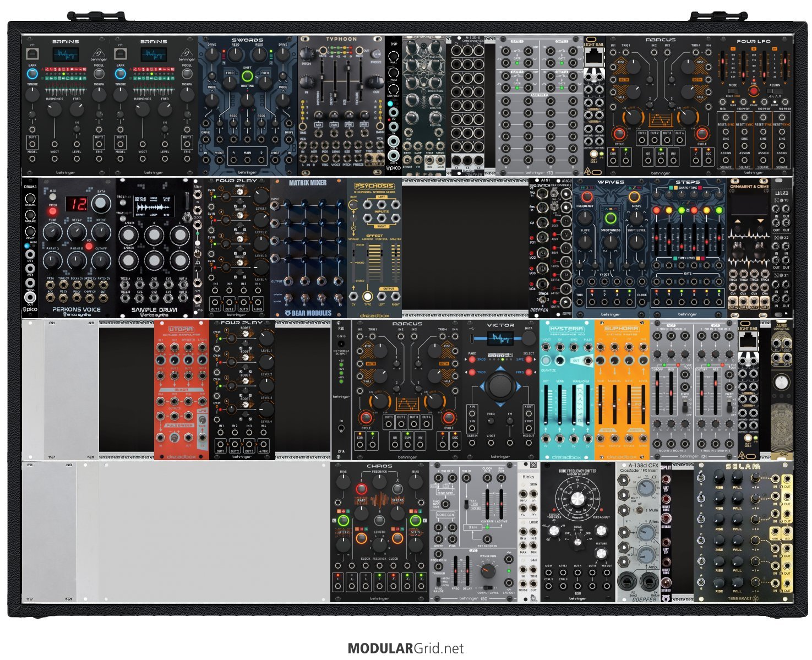Click the Four LFO module title

tap(754, 41)
